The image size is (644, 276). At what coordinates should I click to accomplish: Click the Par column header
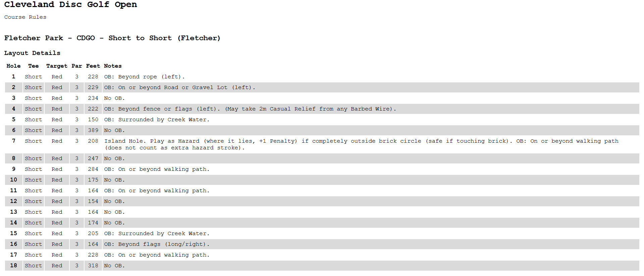click(76, 66)
